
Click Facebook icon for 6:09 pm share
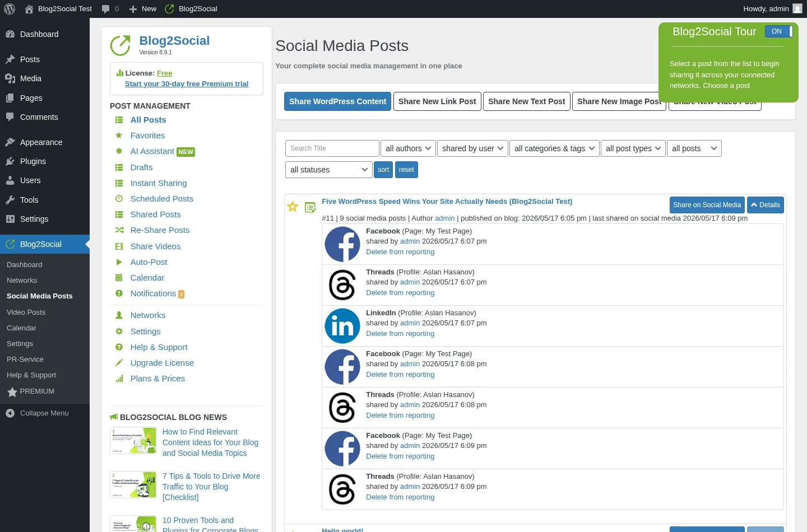[342, 449]
